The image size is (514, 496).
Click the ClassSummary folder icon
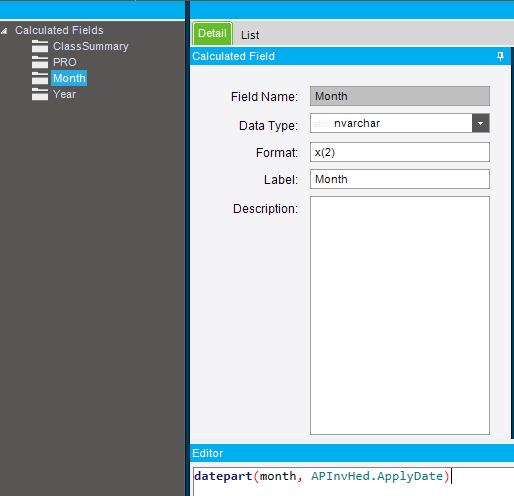coord(40,46)
